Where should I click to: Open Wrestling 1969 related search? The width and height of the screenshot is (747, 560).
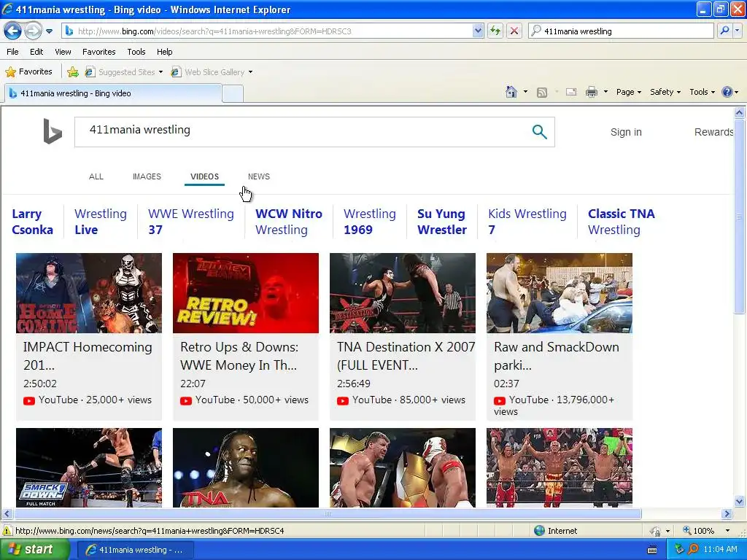point(370,222)
